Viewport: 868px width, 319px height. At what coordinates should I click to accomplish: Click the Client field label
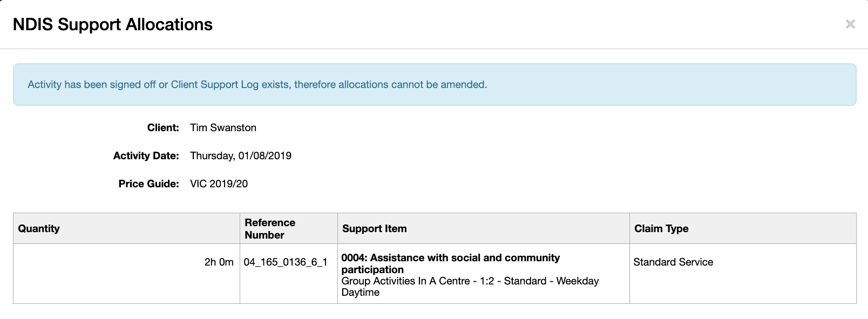pyautogui.click(x=164, y=127)
